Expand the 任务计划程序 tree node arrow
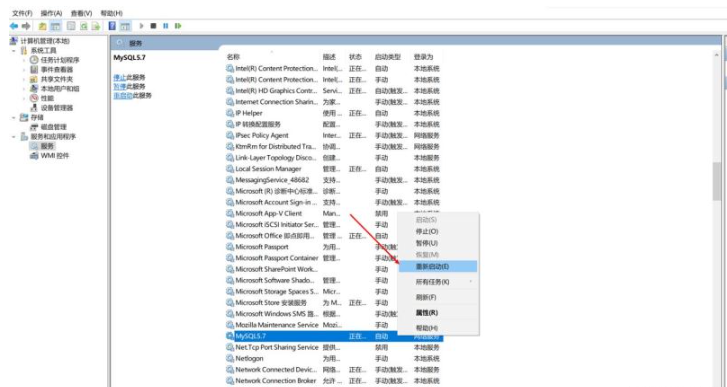Screen dimensions: 727x387 click(24, 60)
